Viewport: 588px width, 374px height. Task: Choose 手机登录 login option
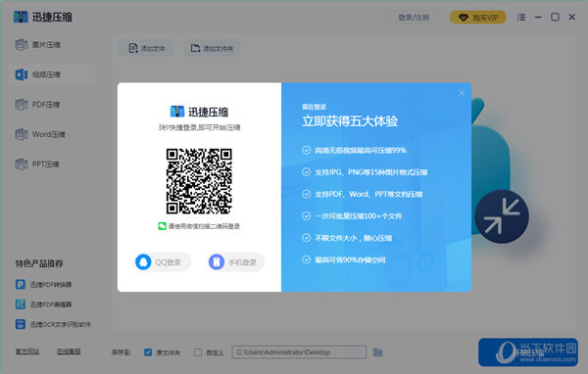point(236,262)
